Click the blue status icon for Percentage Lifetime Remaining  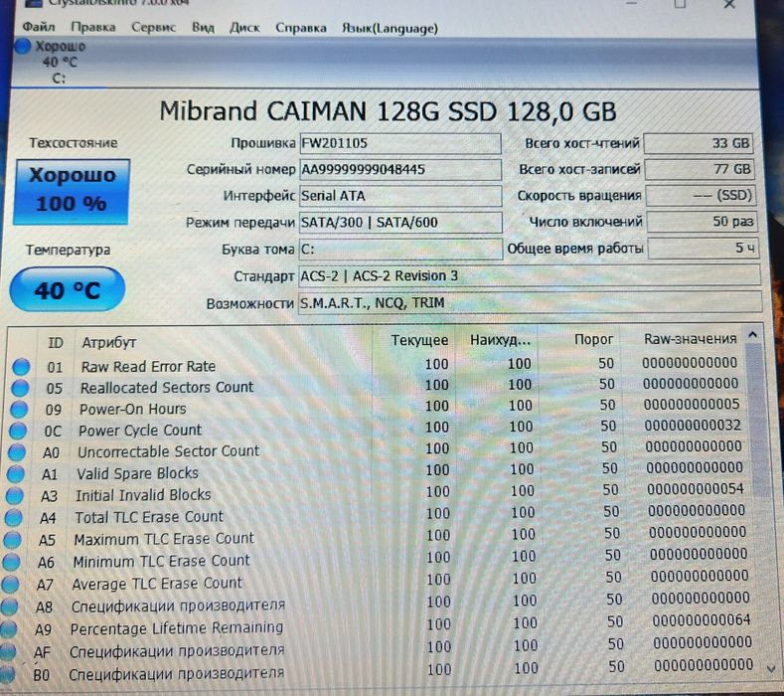point(9,629)
